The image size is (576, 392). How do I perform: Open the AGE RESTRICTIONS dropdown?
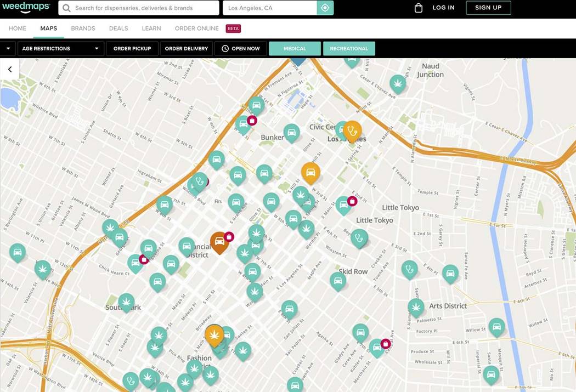[x=59, y=48]
